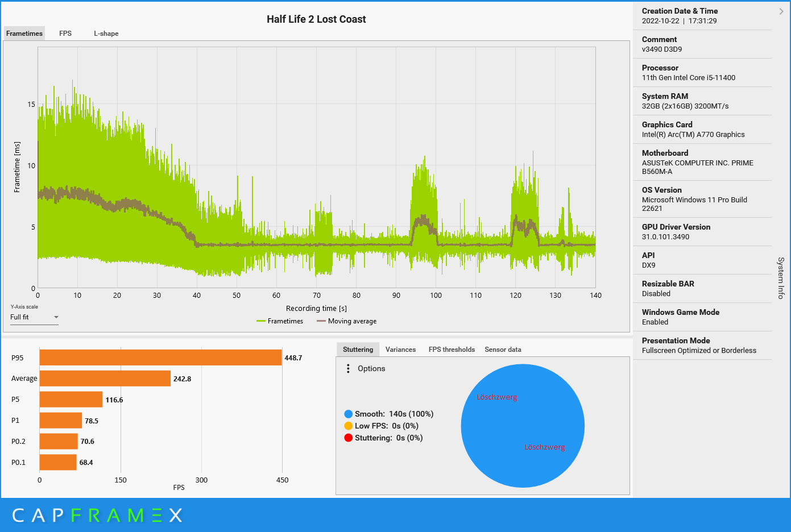Open the Y-Axis scale Full fit dropdown
791x532 pixels.
pyautogui.click(x=34, y=317)
